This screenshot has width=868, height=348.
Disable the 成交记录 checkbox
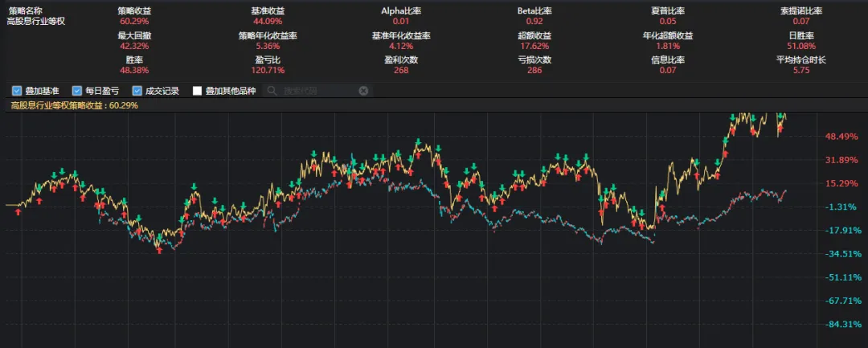[x=137, y=91]
